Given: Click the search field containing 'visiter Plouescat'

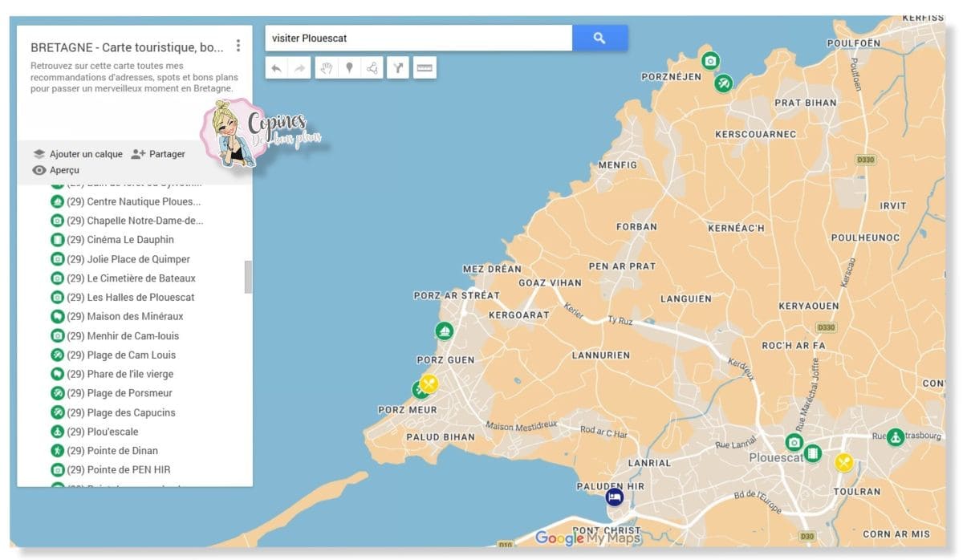Looking at the screenshot, I should pyautogui.click(x=419, y=38).
